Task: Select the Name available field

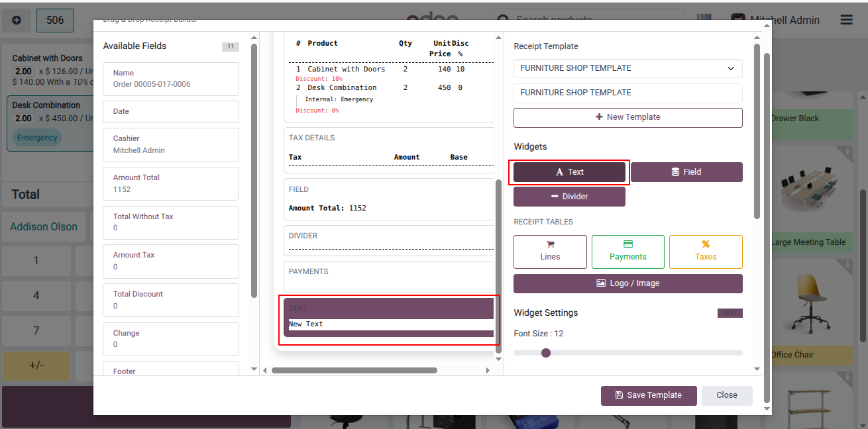Action: click(171, 79)
